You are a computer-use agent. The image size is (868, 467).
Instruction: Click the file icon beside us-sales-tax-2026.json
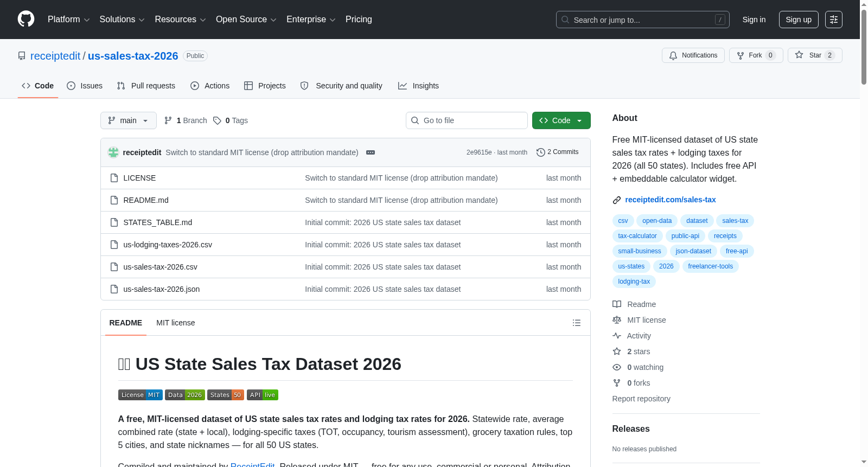click(x=114, y=289)
